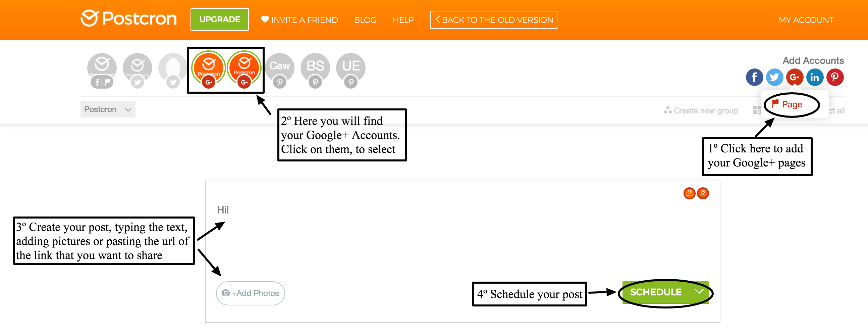Click the Google+ add account icon
The width and height of the screenshot is (868, 335).
pos(795,77)
